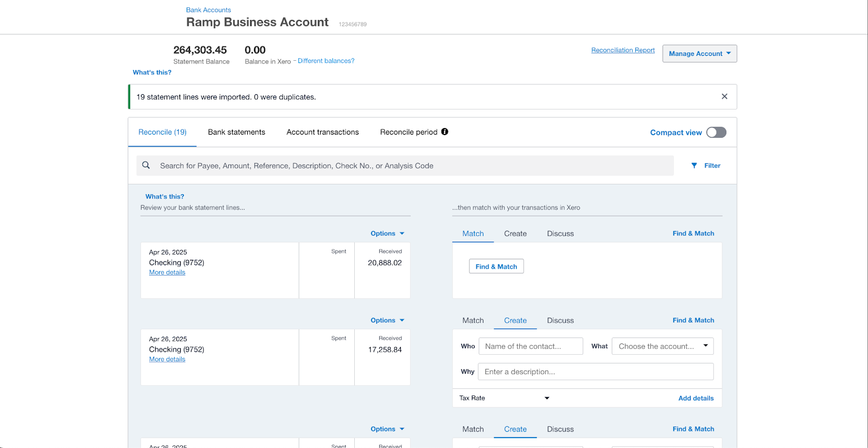Open the Manage Account dropdown
This screenshot has width=868, height=448.
699,54
